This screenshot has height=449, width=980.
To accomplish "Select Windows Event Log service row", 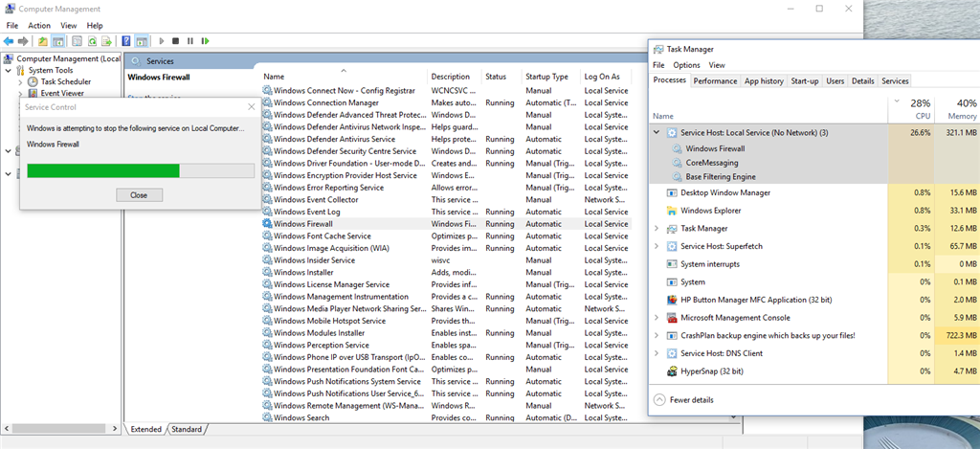I will pos(446,212).
